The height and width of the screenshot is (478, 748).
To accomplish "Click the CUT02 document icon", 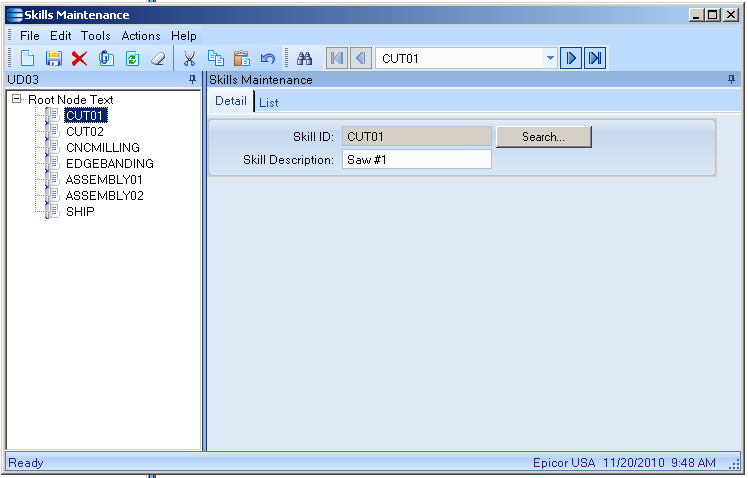I will (x=53, y=131).
